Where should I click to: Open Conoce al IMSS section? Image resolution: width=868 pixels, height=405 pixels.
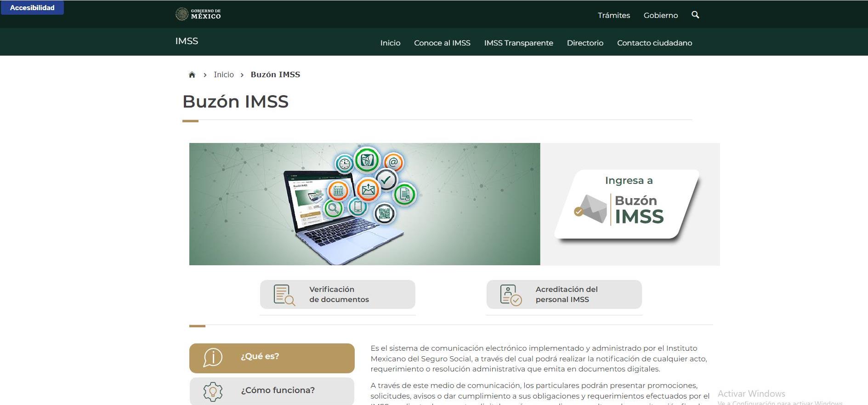(442, 43)
